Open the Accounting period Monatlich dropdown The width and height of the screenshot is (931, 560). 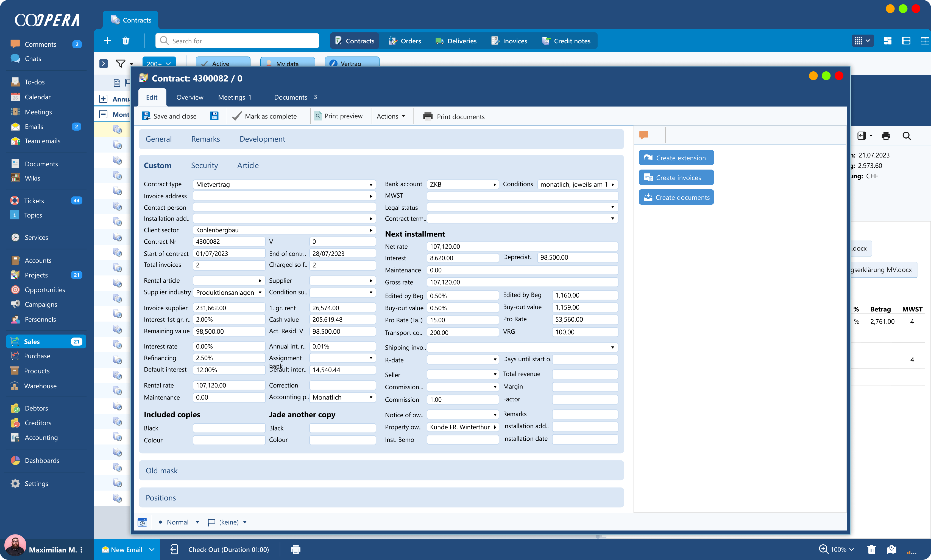[342, 397]
